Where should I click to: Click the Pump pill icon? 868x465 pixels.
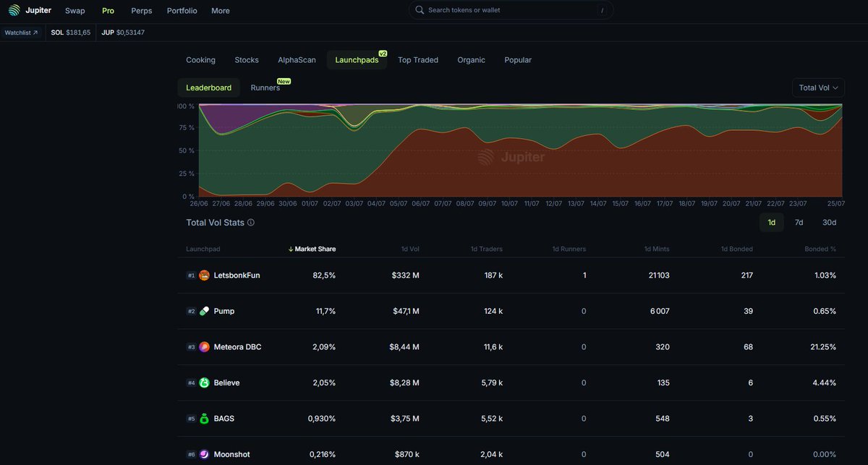click(204, 311)
